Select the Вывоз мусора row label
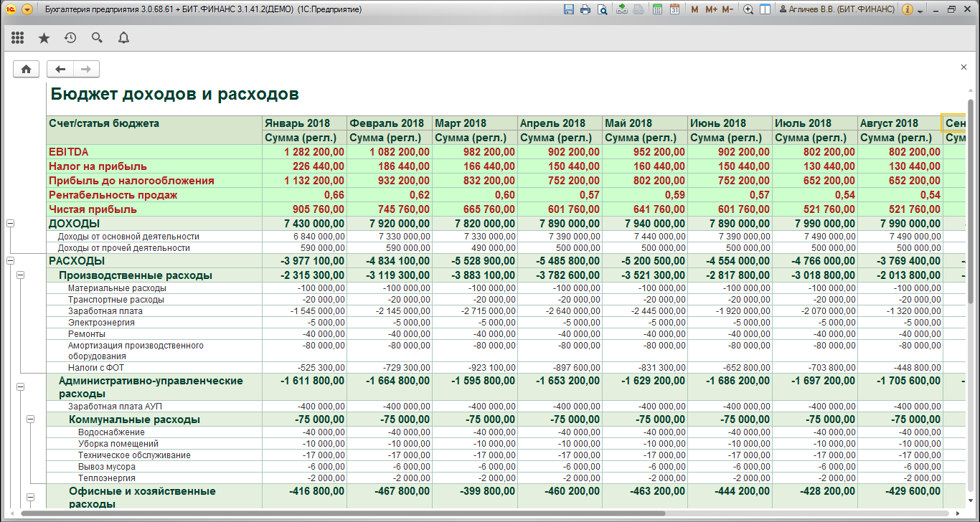Viewport: 980px width, 522px height. pyautogui.click(x=107, y=467)
